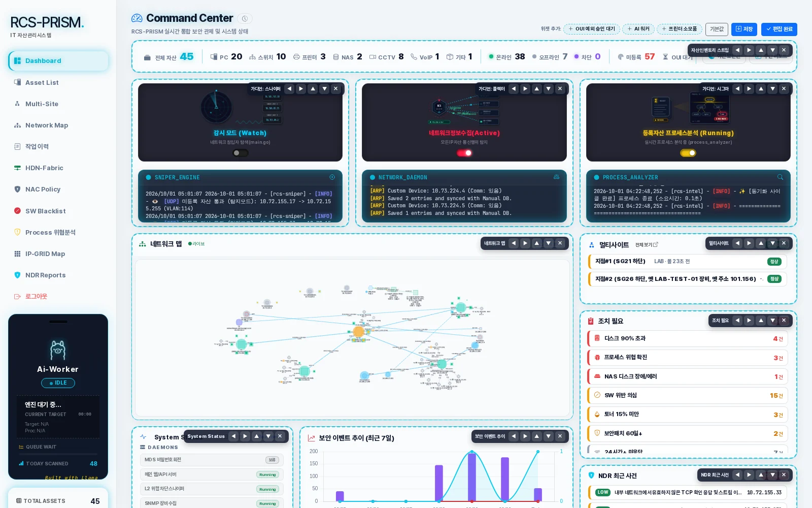Click the 편집 완료 button
Viewport: 812px width, 508px height.
[x=779, y=29]
